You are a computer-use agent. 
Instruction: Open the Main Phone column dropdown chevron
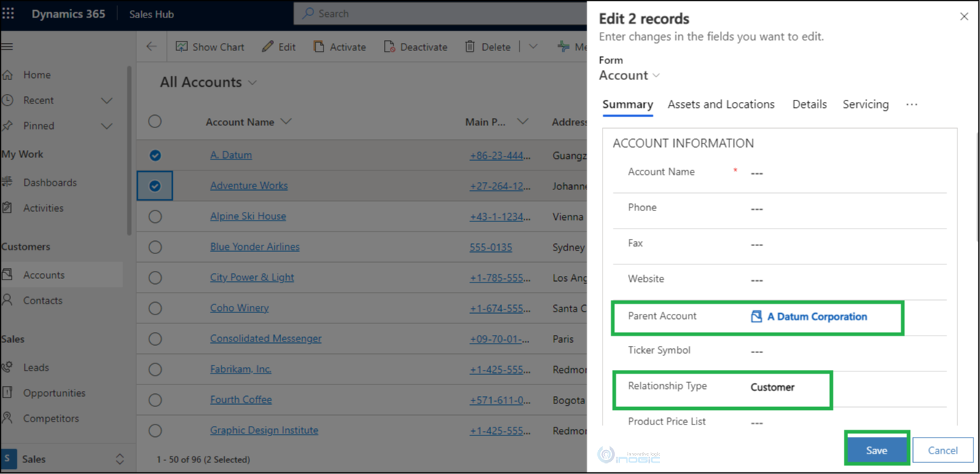coord(522,122)
